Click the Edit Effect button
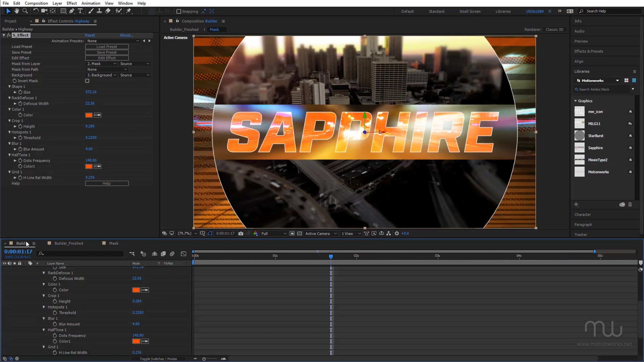The height and width of the screenshot is (362, 644). point(107,58)
